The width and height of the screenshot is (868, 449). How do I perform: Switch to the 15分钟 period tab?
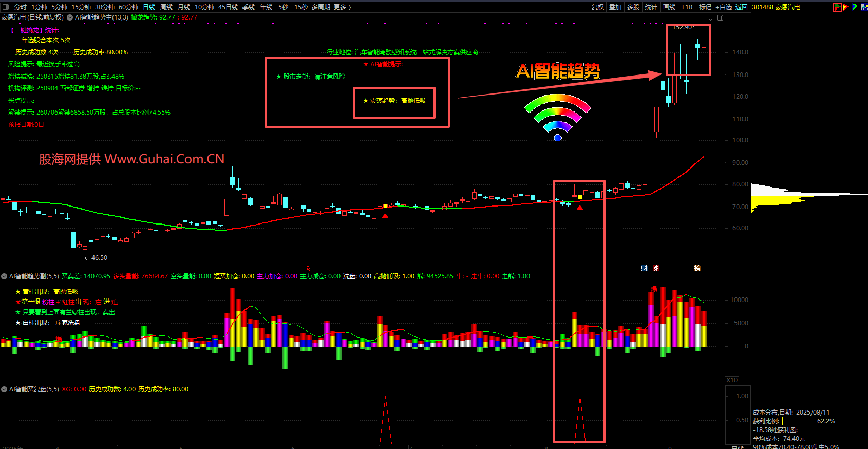pyautogui.click(x=81, y=7)
